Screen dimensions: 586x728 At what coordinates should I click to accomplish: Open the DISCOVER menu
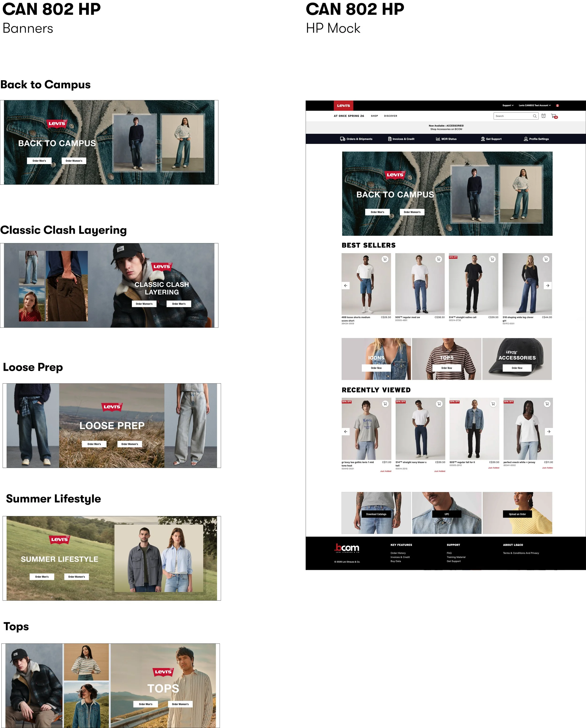(391, 116)
